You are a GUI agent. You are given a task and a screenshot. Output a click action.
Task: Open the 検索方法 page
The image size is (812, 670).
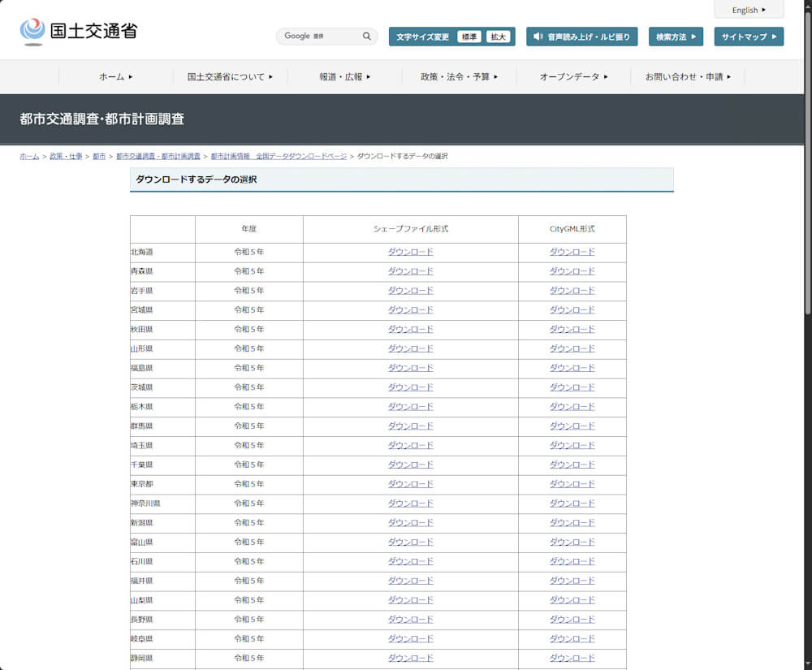(x=676, y=37)
